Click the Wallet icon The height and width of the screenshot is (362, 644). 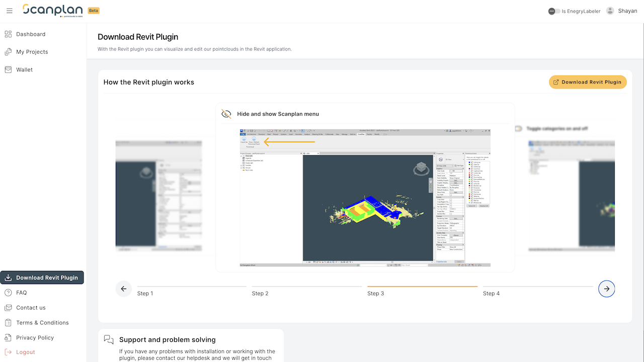[8, 70]
